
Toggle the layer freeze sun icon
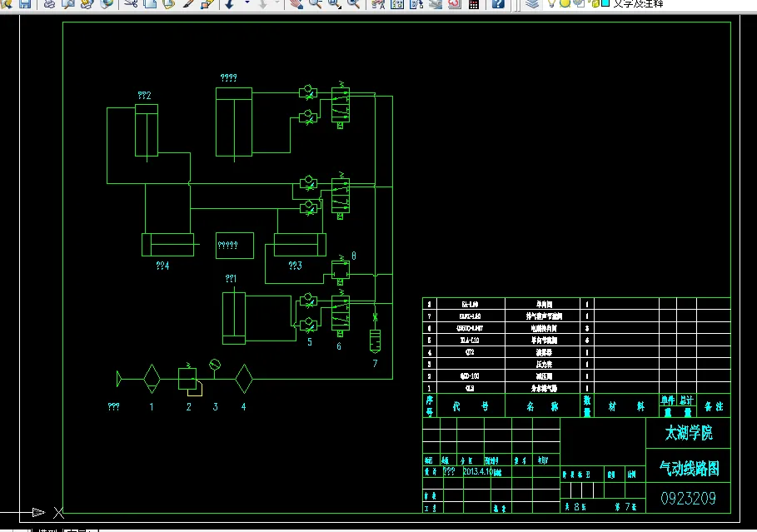point(565,4)
